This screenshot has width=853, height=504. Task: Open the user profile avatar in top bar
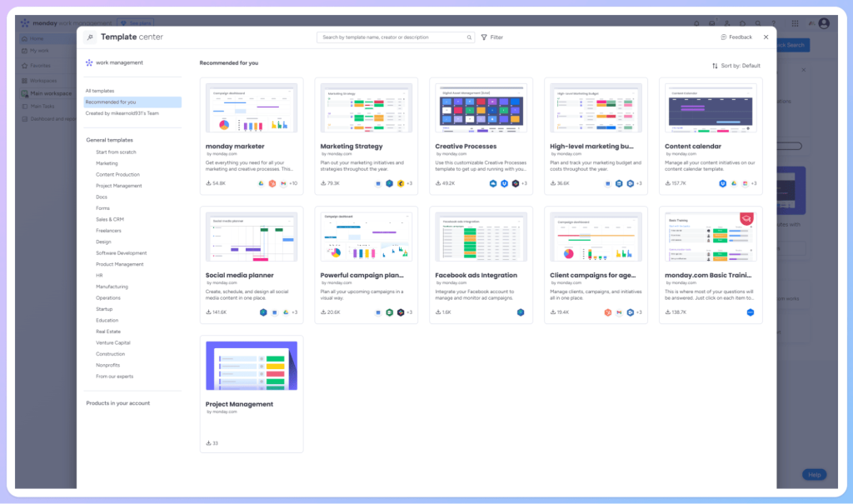[x=824, y=23]
